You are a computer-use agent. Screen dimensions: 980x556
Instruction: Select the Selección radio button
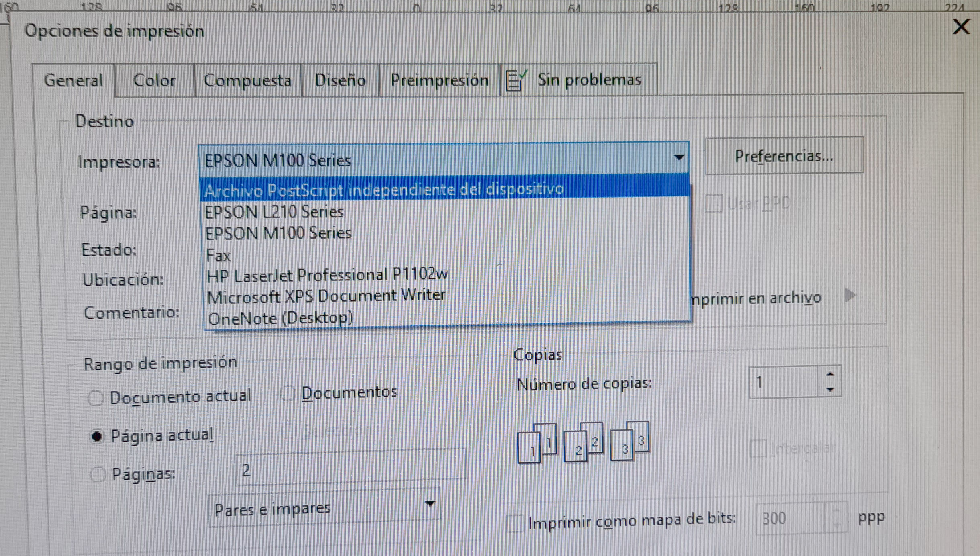click(x=289, y=431)
